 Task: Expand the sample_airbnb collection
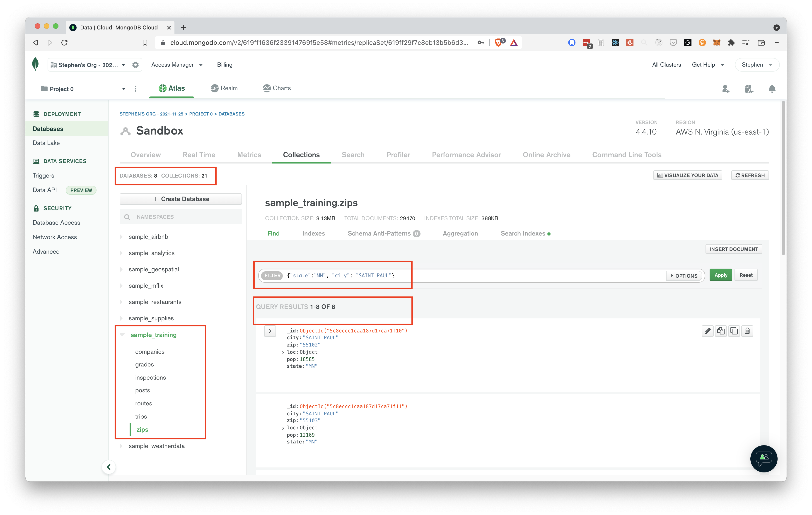[121, 236]
